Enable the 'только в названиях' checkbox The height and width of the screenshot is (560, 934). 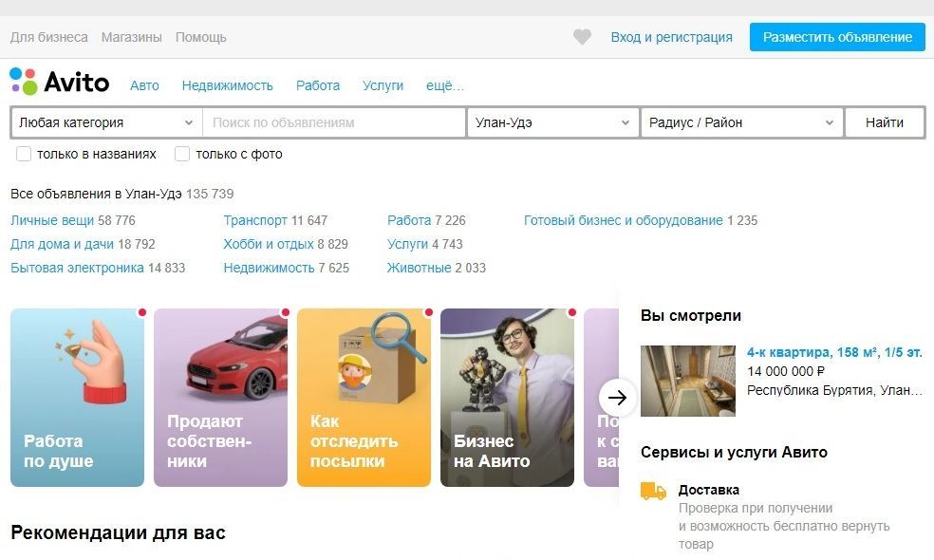pyautogui.click(x=24, y=154)
